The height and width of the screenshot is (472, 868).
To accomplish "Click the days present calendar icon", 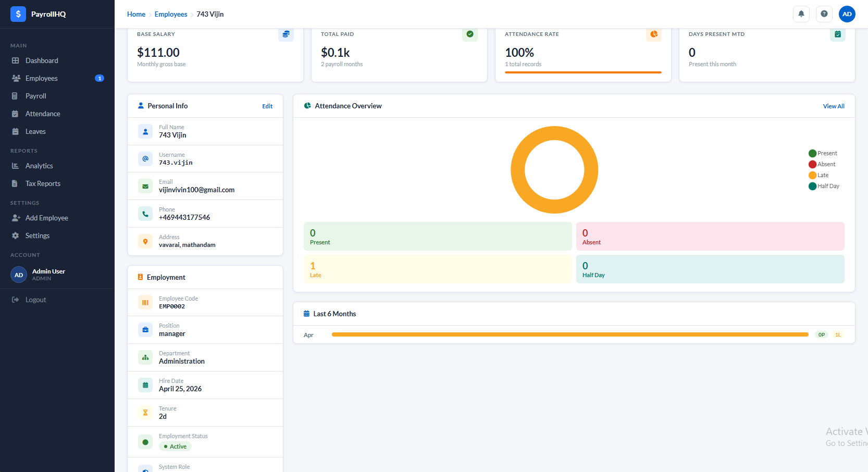I will [837, 34].
